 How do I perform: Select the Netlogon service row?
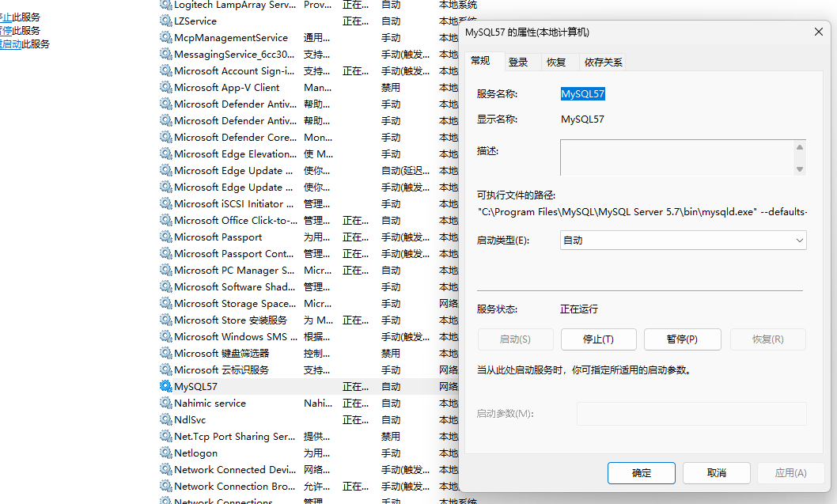pos(309,453)
